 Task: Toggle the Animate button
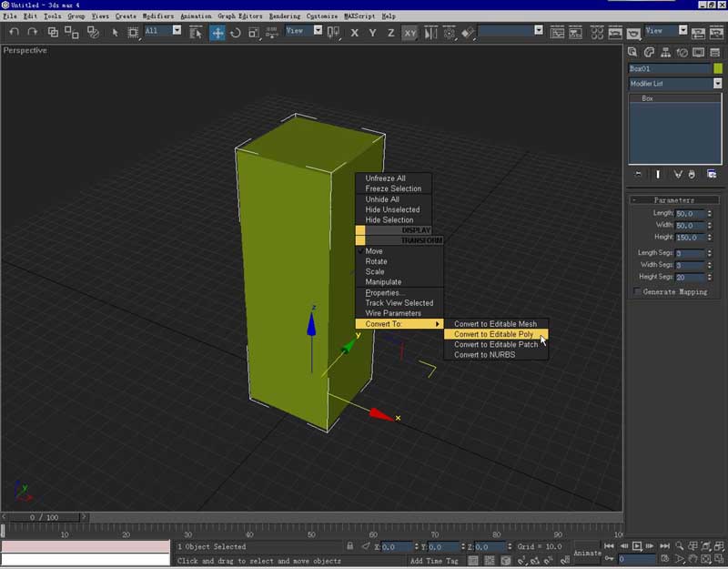pos(587,553)
